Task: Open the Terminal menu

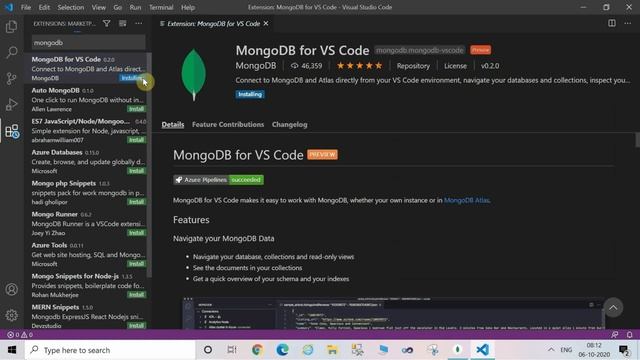Action: (161, 7)
